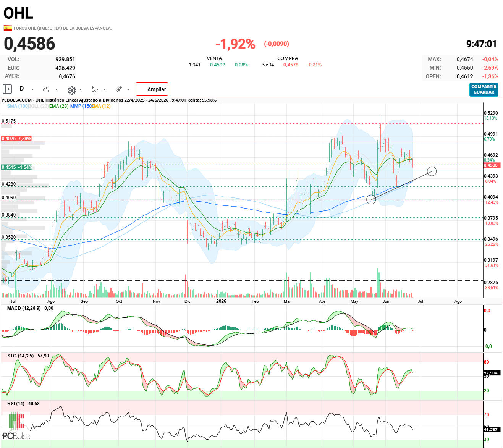
Task: Click the chart header PCBOLSA.COM - OHL Histórico
Action: pos(109,100)
